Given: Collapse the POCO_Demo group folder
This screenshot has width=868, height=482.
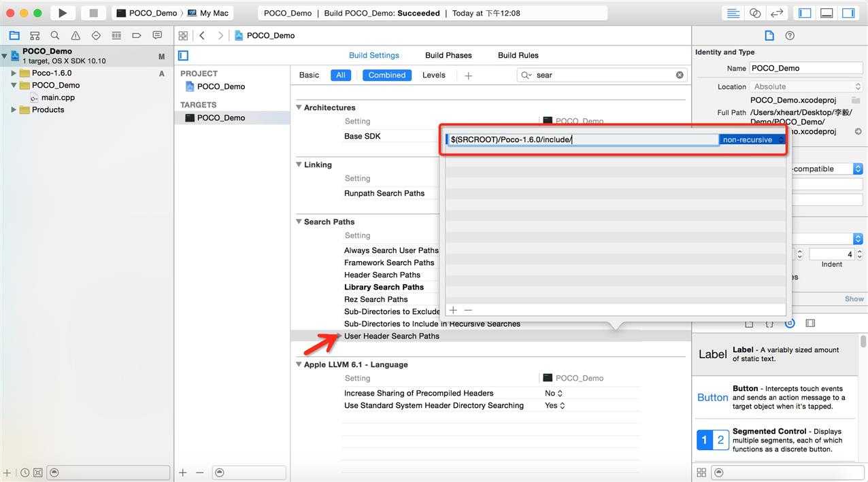Looking at the screenshot, I should coord(14,85).
